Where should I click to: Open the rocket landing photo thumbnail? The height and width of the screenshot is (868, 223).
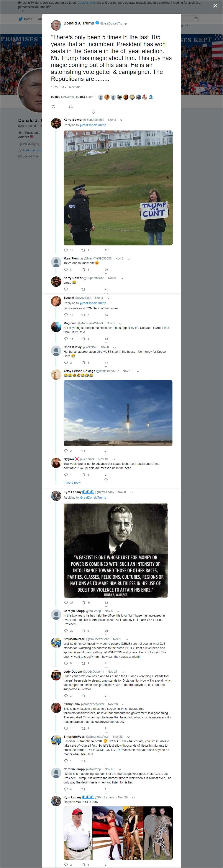(118, 413)
